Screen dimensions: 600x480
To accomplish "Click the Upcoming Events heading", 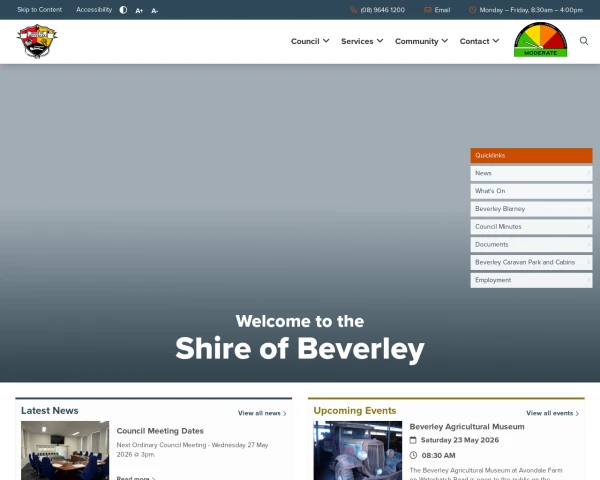I will [355, 410].
